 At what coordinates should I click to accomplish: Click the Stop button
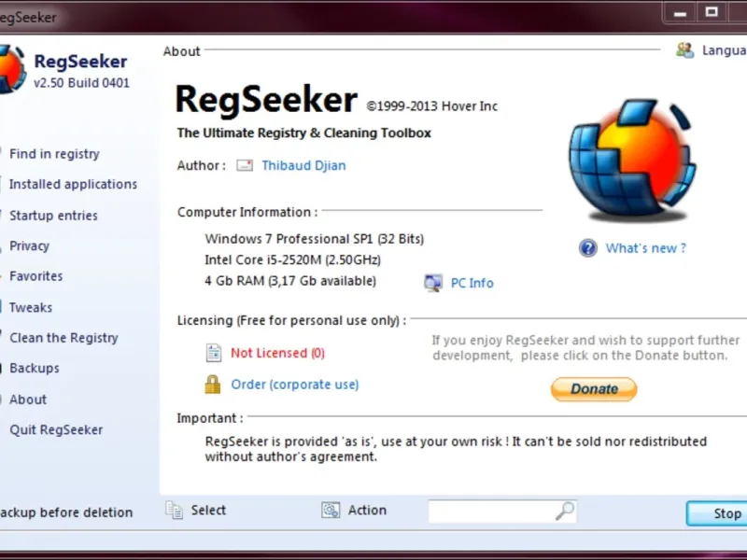717,513
